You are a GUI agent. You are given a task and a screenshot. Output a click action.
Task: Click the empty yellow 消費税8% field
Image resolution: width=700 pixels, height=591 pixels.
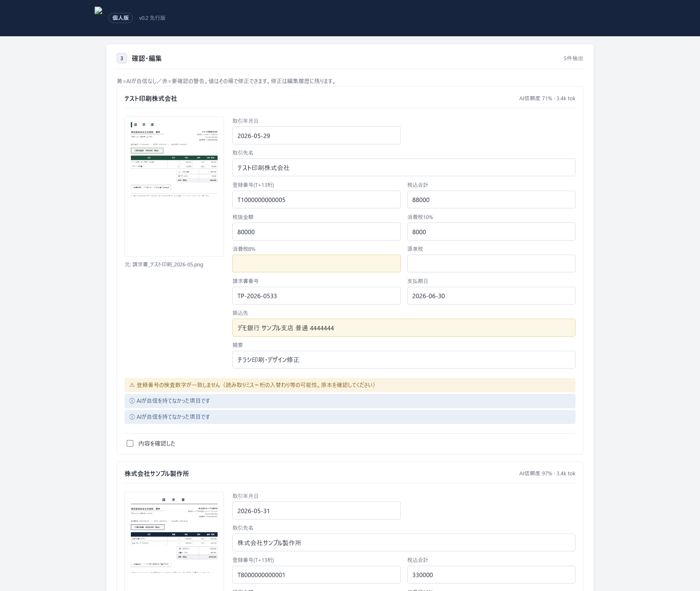coord(316,264)
